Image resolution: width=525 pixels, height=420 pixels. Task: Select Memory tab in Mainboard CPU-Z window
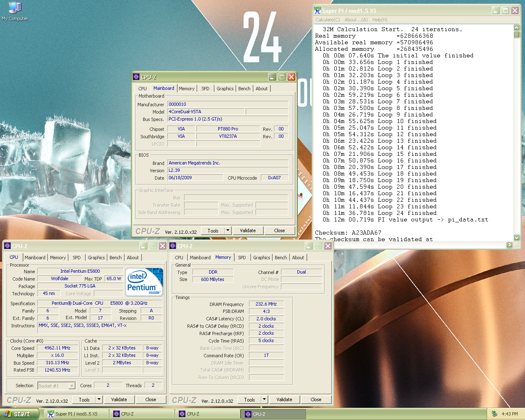click(x=187, y=89)
